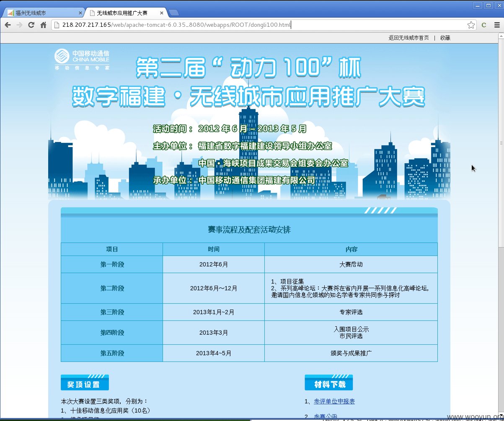The image size is (504, 421).
Task: Click the 入围项目公示 text
Action: (x=351, y=329)
